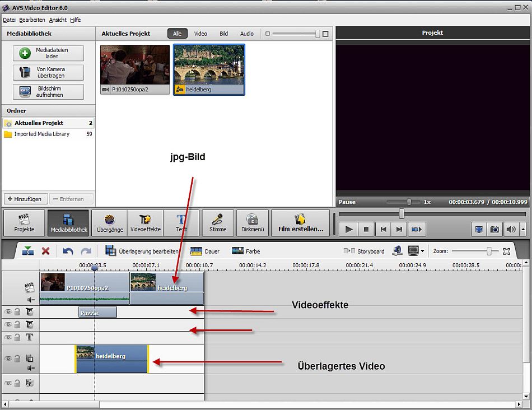Toggle the lock on the video overlay track
This screenshot has width=532, height=410.
coord(18,358)
